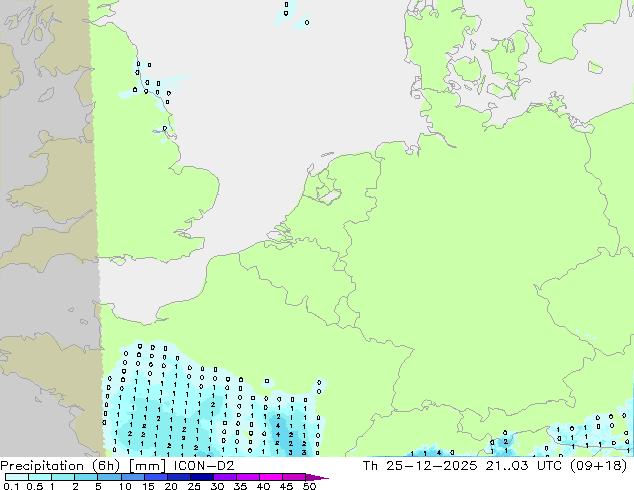Click the legend scale label "45"
Screen dimensions: 634x490
(x=286, y=486)
